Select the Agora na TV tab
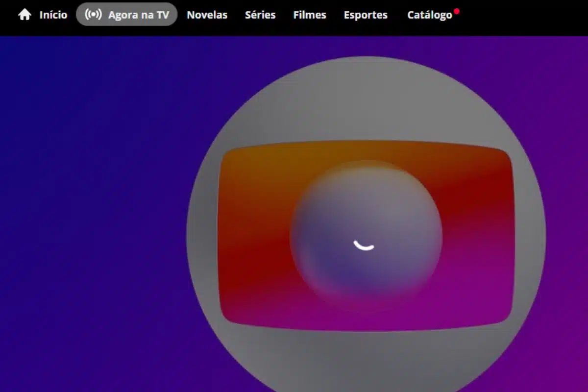The image size is (588, 392). coord(138,15)
